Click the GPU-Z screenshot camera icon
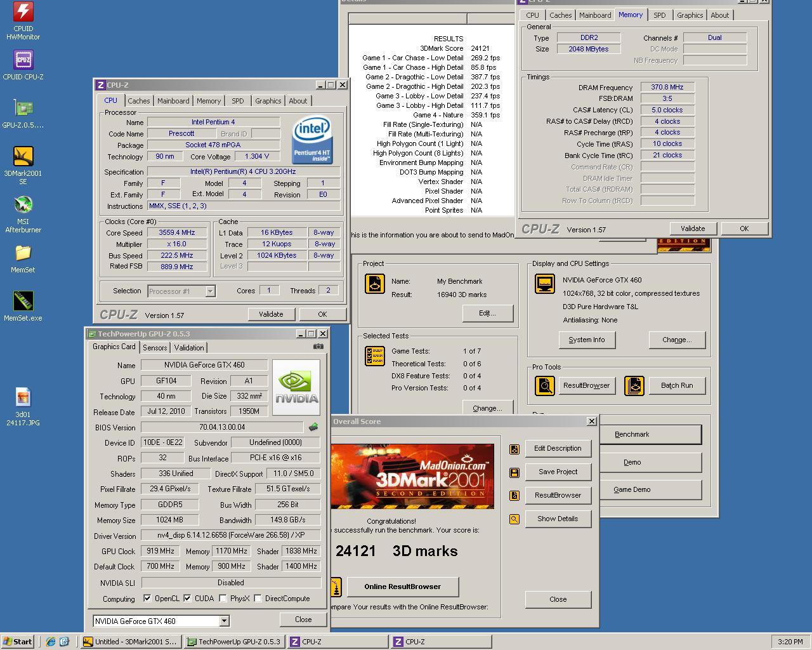812x650 pixels. (x=318, y=347)
